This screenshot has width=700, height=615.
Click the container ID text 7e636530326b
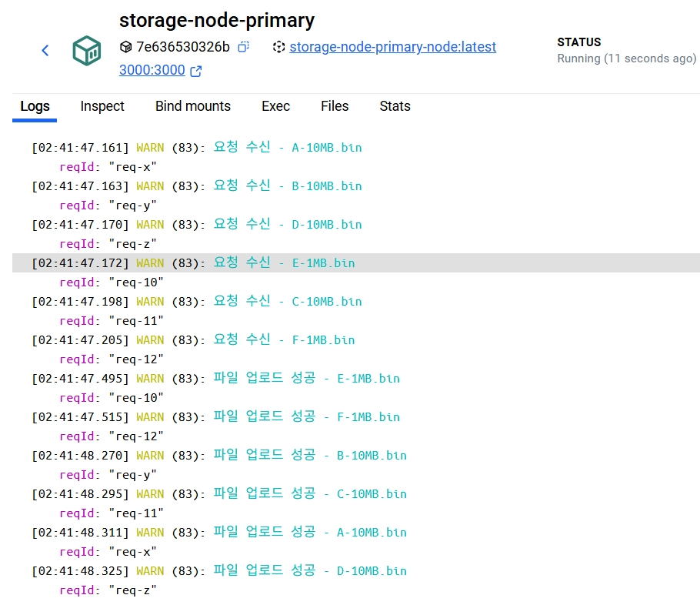click(183, 46)
